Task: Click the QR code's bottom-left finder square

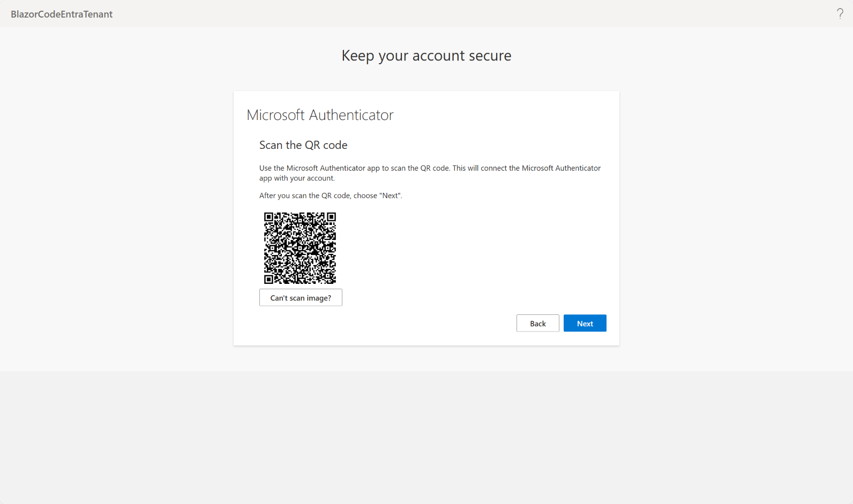Action: click(269, 279)
